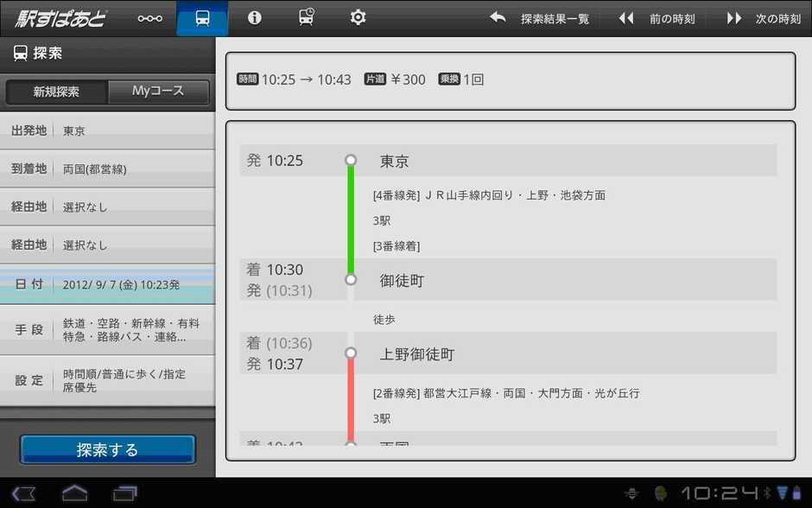Image resolution: width=812 pixels, height=508 pixels.
Task: Open the train timetable clock icon
Action: point(306,18)
